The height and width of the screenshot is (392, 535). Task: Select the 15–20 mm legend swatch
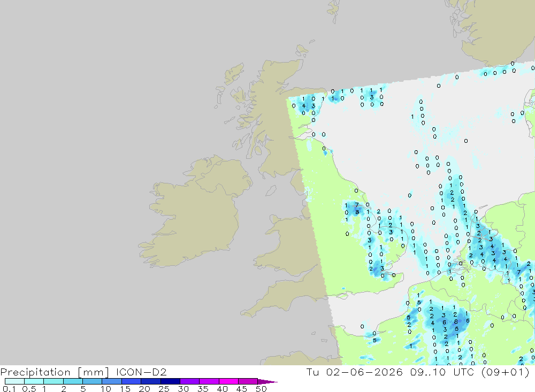click(x=131, y=381)
